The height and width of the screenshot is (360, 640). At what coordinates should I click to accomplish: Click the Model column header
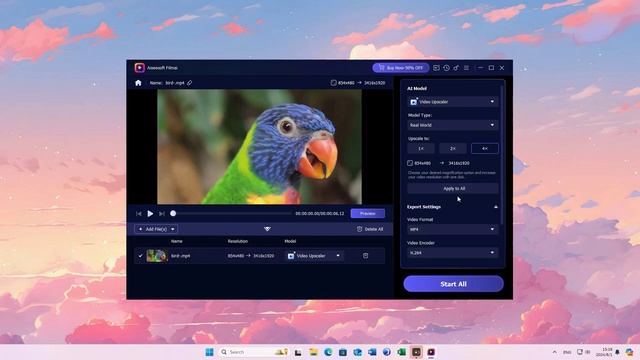[290, 241]
